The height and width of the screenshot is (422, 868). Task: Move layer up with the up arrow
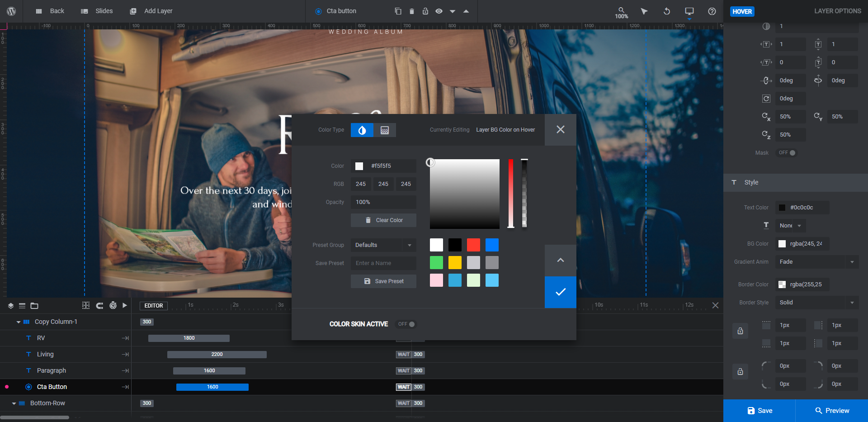(x=466, y=11)
